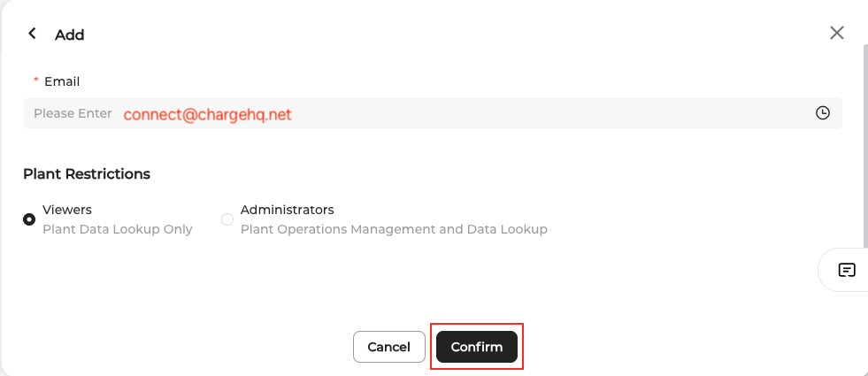868x376 pixels.
Task: Click the 'Plant Data Lookup Only' description
Action: pyautogui.click(x=117, y=229)
